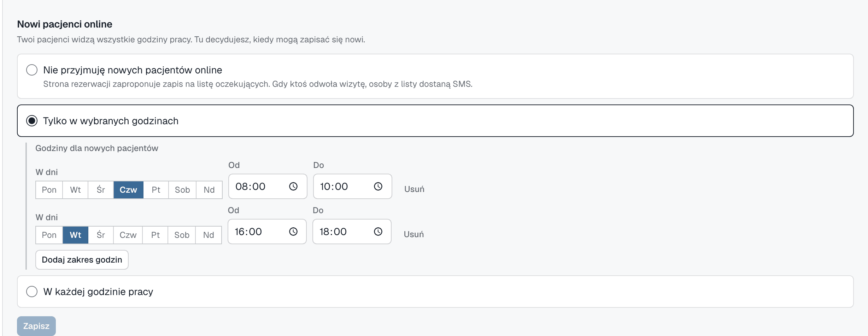Toggle Wt in the 08:00 range row

pos(75,190)
